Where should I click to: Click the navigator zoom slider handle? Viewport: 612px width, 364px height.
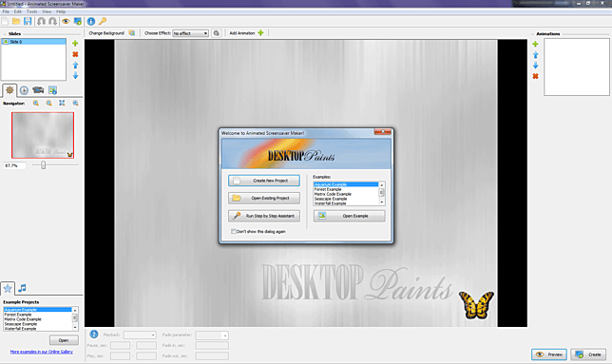tap(44, 165)
